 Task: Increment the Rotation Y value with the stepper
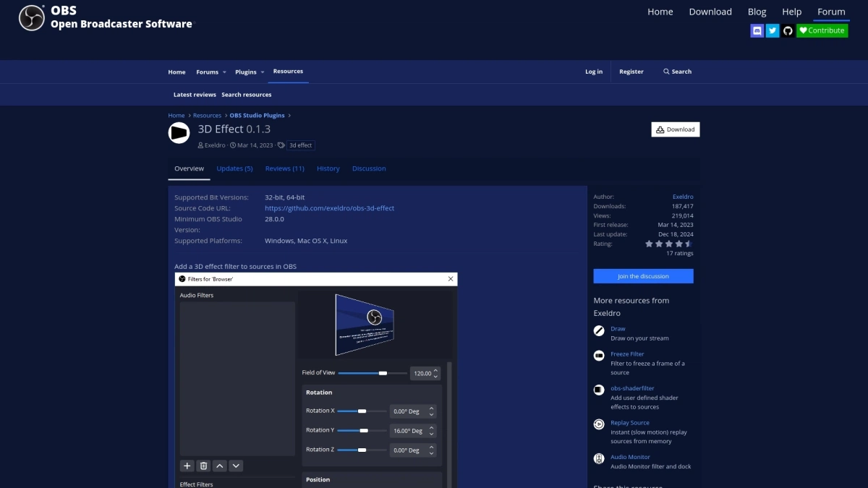click(432, 427)
